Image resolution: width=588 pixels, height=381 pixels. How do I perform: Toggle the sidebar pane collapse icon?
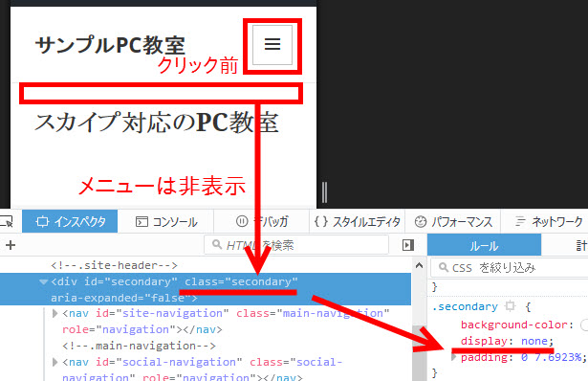(408, 245)
